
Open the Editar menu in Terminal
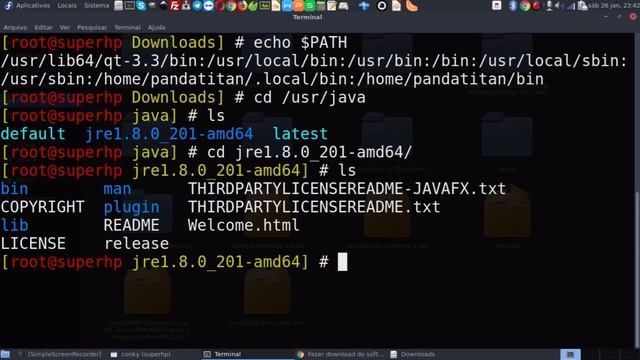point(43,27)
